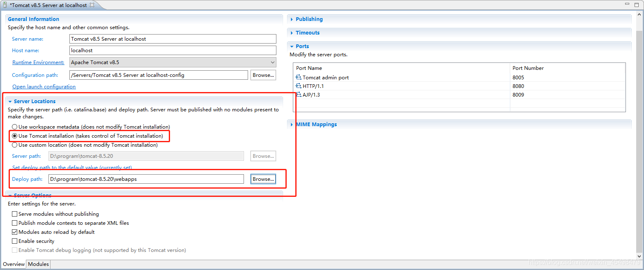Open the Runtime Environment dropdown
This screenshot has width=644, height=270.
coord(173,62)
